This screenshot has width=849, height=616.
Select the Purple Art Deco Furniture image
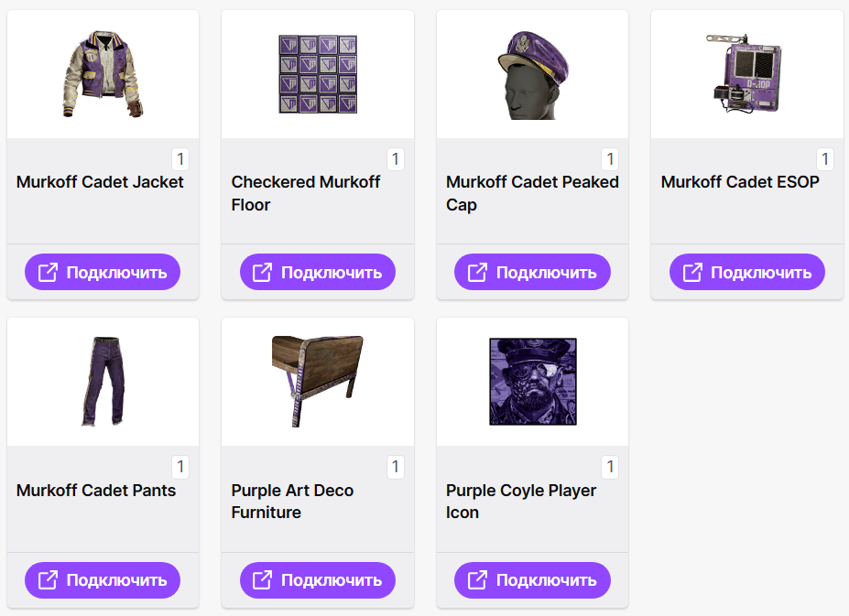(x=317, y=382)
